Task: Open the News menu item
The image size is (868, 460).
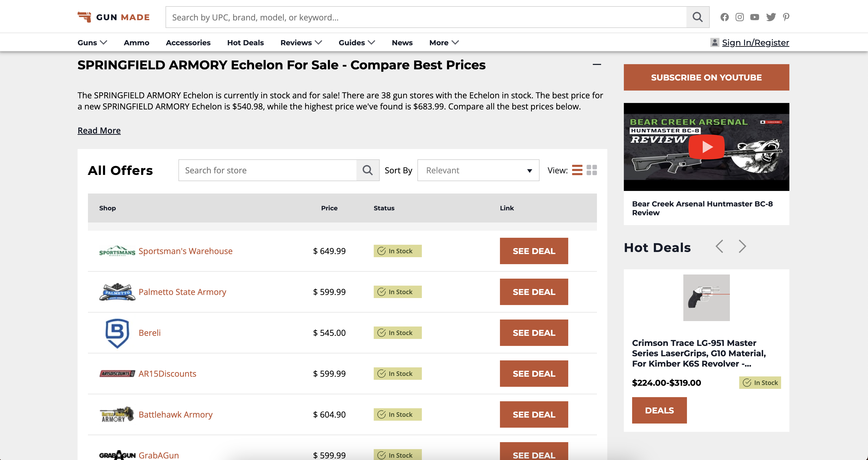Action: click(402, 42)
